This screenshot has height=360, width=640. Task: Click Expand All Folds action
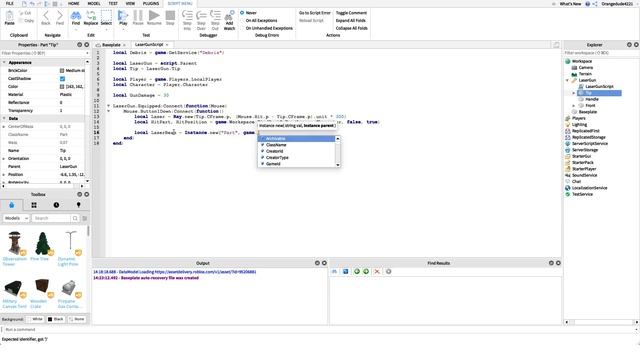pyautogui.click(x=351, y=20)
